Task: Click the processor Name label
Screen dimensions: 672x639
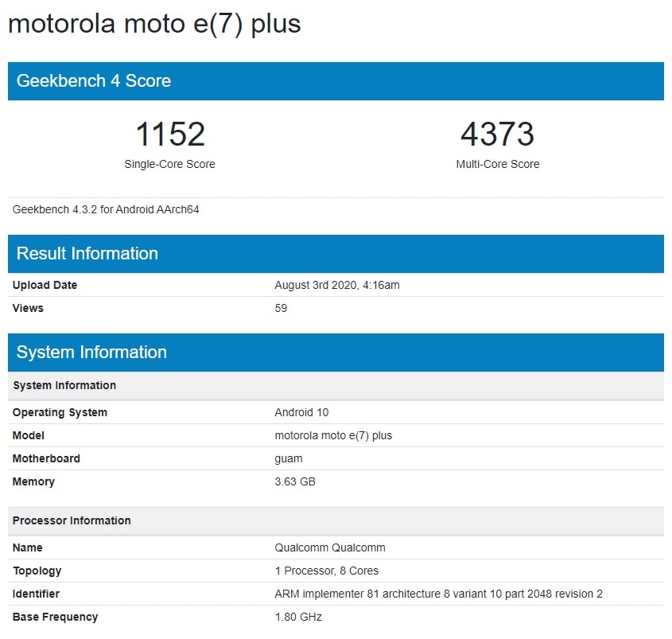Action: click(x=27, y=548)
